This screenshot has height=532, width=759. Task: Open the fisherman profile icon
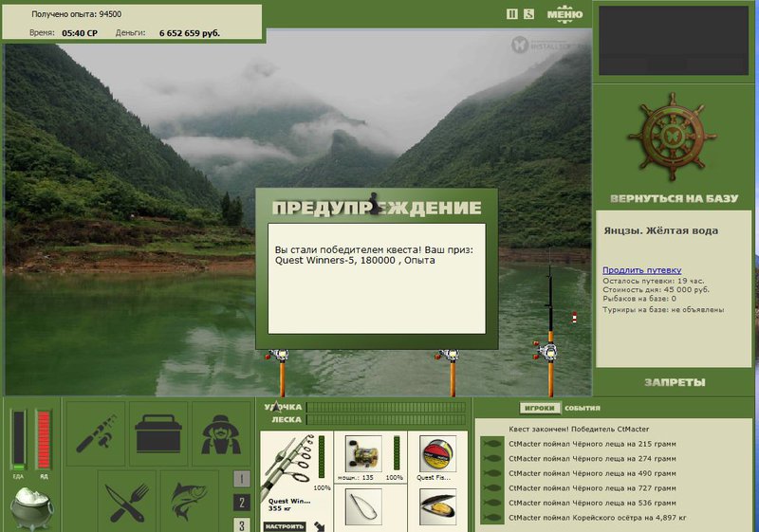(221, 433)
